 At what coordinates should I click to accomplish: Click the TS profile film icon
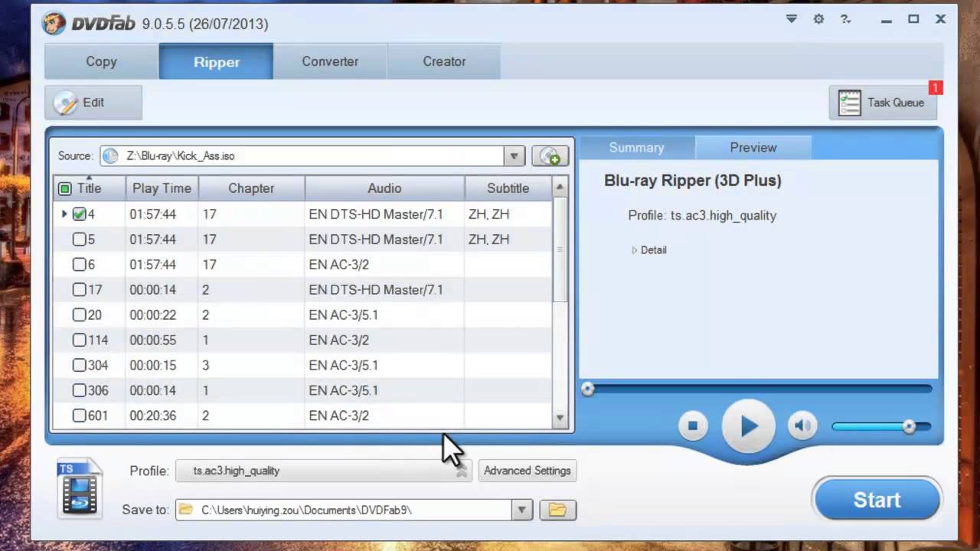pos(80,488)
